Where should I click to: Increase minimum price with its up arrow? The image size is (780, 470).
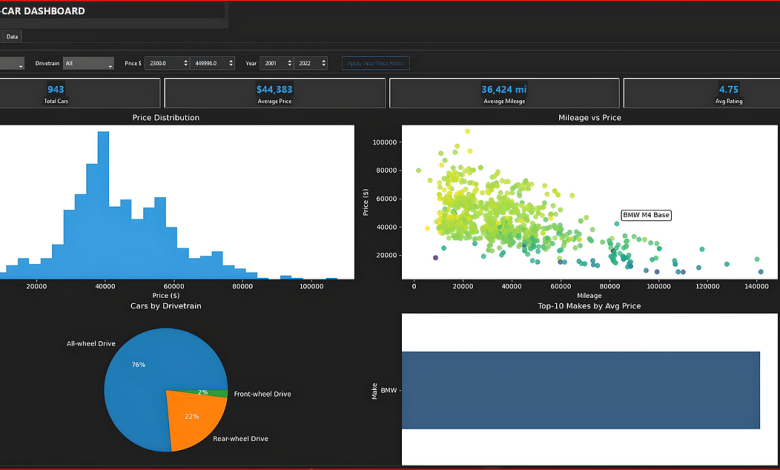point(186,61)
